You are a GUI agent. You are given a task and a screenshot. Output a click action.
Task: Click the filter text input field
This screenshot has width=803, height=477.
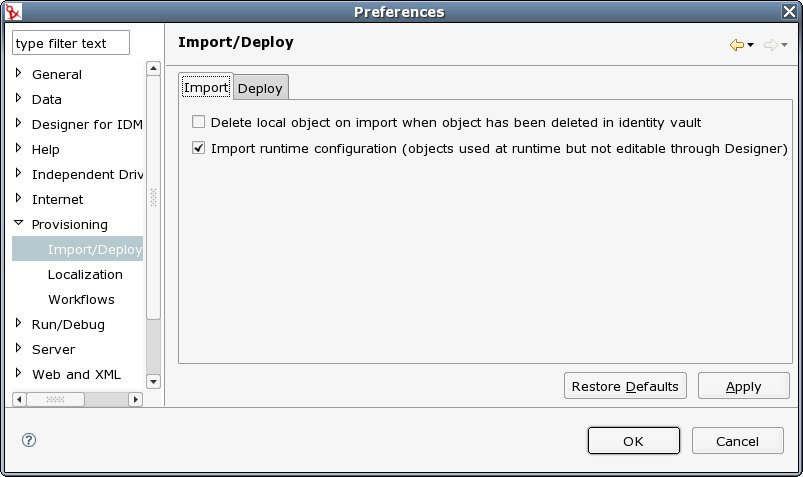pos(72,44)
